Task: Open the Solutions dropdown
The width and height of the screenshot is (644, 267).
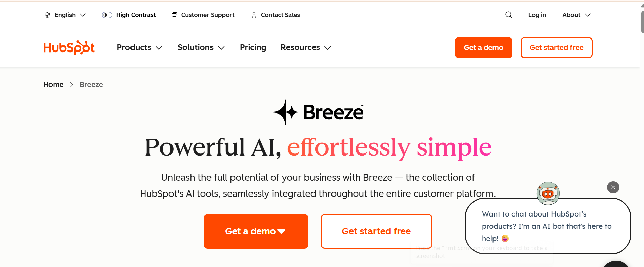Action: [201, 47]
